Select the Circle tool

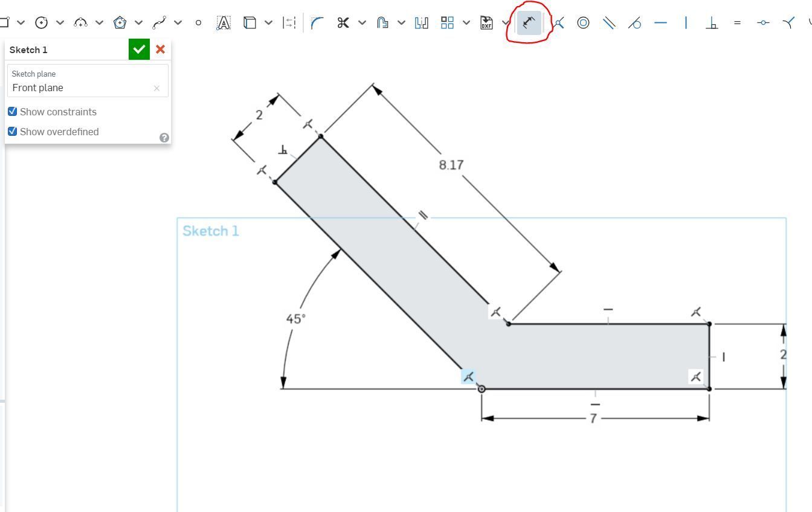41,22
